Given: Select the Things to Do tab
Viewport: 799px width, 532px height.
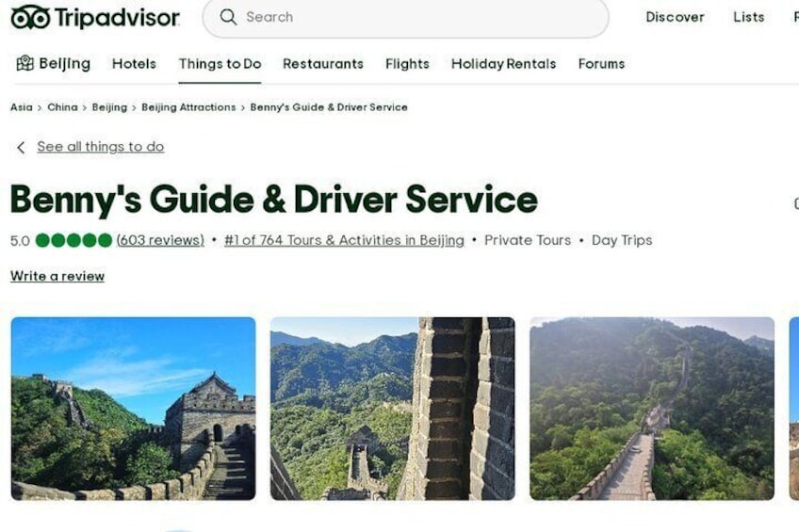Looking at the screenshot, I should [x=220, y=64].
